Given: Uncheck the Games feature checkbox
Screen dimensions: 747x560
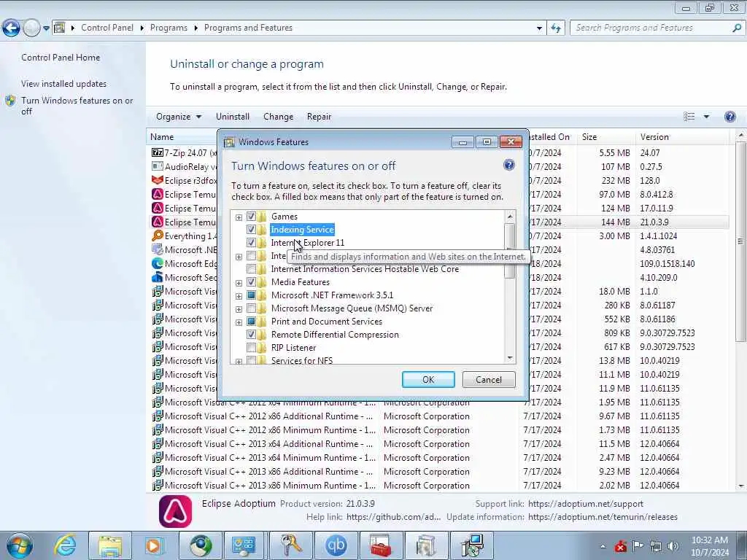Looking at the screenshot, I should coord(251,216).
